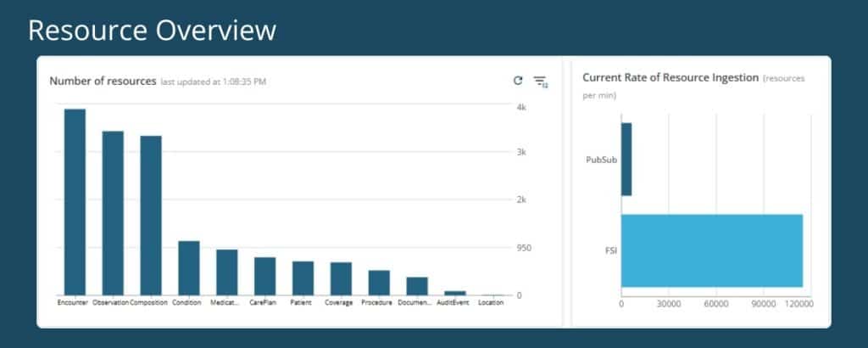Viewport: 868px width, 348px height.
Task: Click the Medicat... truncated axis label
Action: click(225, 303)
